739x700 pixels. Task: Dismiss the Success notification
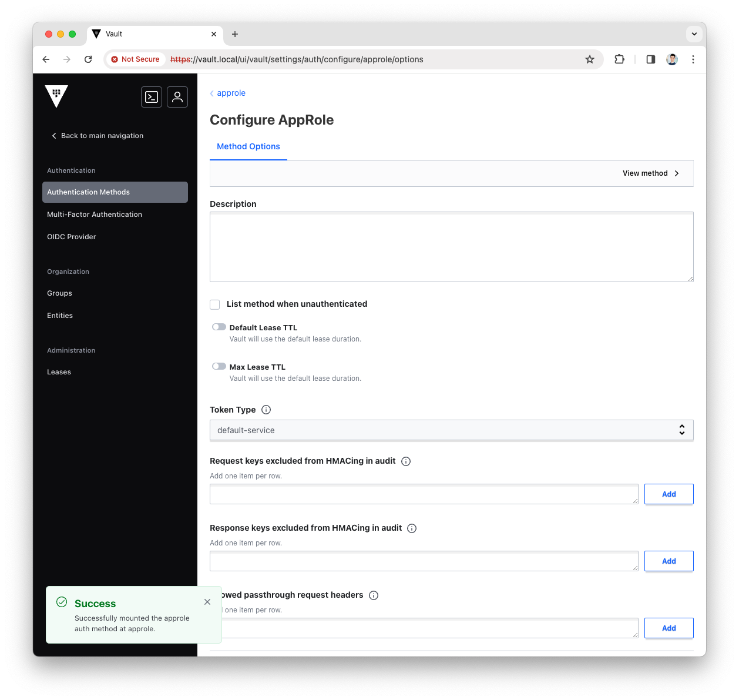tap(207, 602)
